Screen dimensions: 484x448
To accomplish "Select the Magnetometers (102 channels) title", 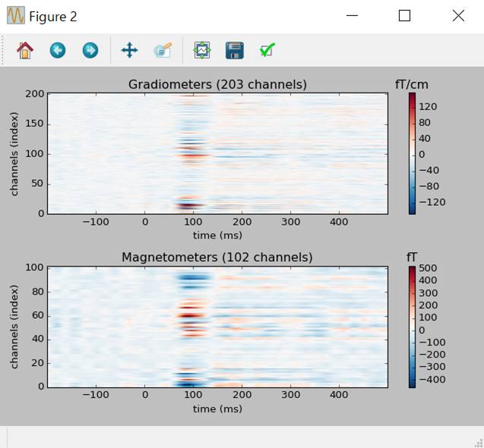I will pos(217,257).
